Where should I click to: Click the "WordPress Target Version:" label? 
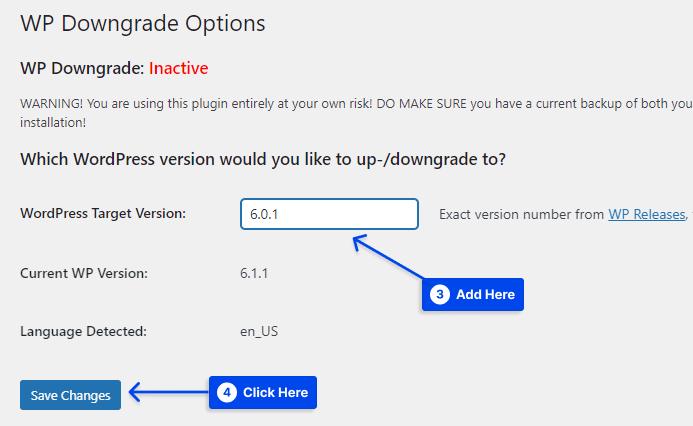click(x=103, y=213)
